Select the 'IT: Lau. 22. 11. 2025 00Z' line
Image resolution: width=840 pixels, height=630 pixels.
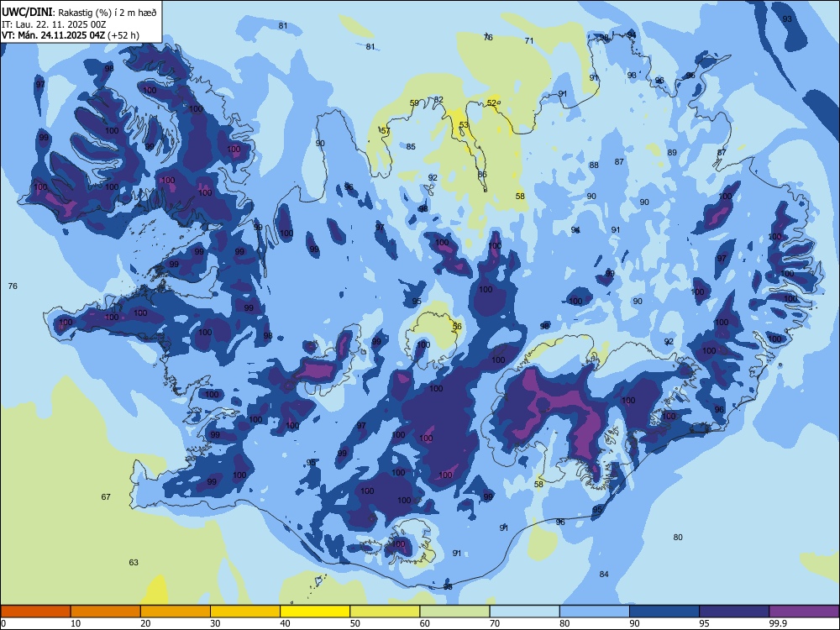(x=54, y=24)
